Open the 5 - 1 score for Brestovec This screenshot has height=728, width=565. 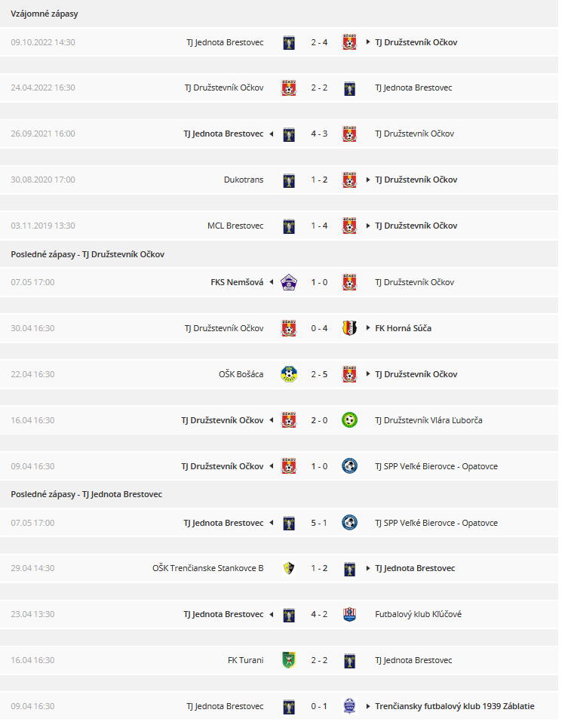319,523
